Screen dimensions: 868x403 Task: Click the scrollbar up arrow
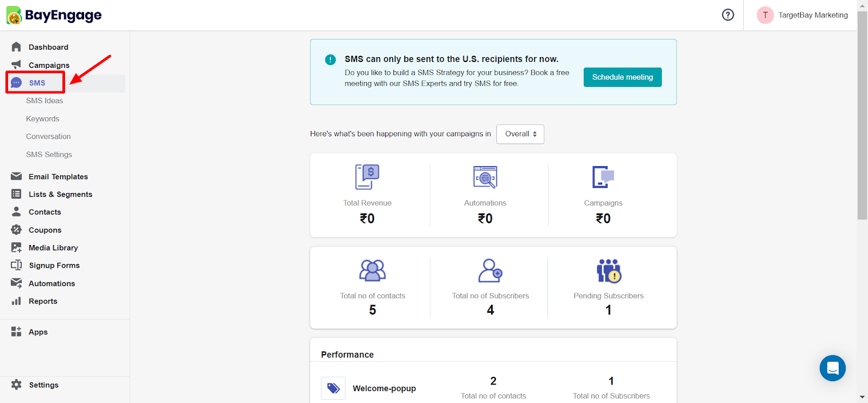(862, 5)
